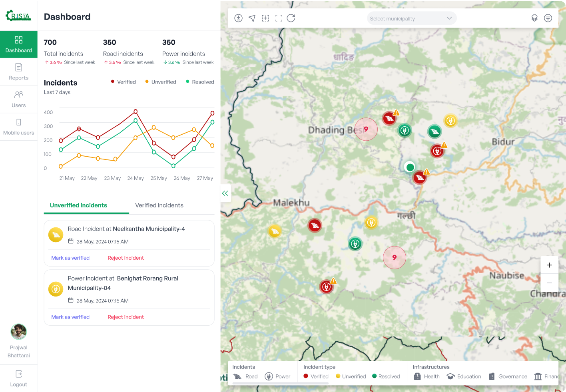Image resolution: width=566 pixels, height=392 pixels.
Task: Expand the Dhading Besi cluster of 9
Action: pyautogui.click(x=366, y=129)
